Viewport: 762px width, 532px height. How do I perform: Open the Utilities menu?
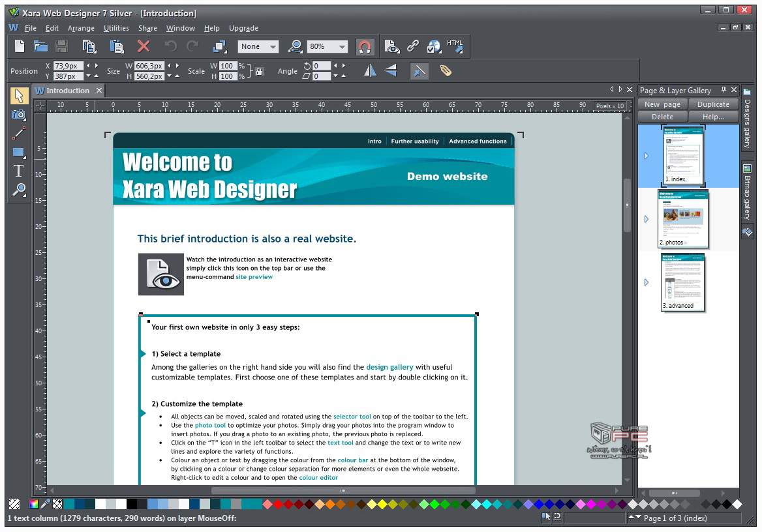[x=116, y=28]
